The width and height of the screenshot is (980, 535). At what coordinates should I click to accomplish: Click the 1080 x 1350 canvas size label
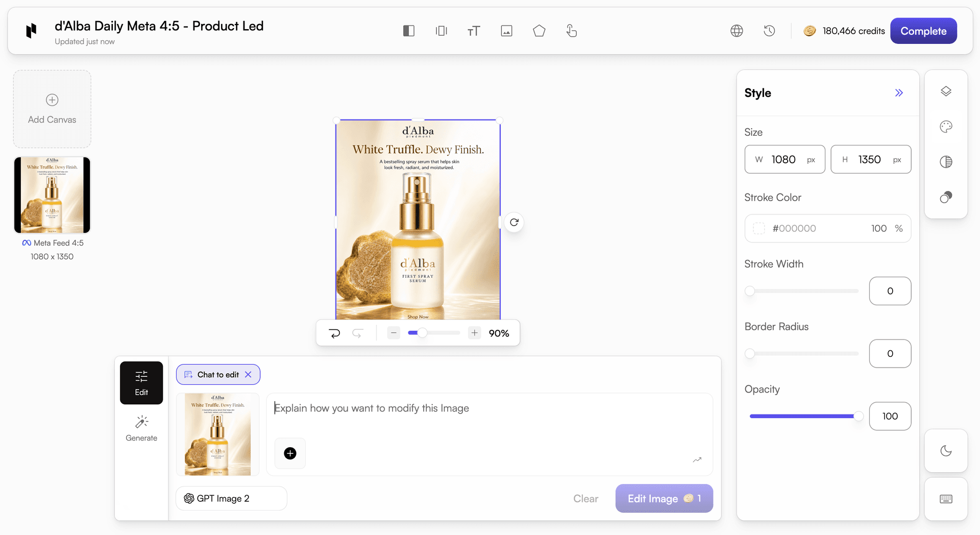pos(52,257)
